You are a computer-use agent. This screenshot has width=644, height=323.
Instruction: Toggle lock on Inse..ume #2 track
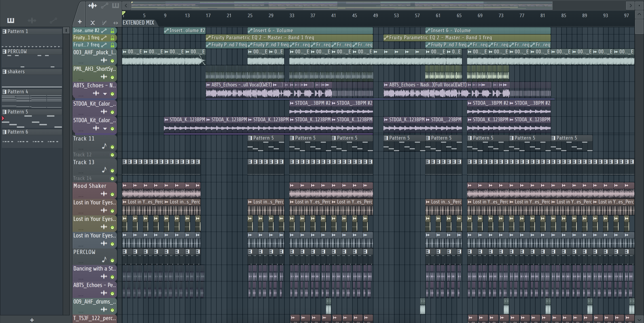point(112,31)
